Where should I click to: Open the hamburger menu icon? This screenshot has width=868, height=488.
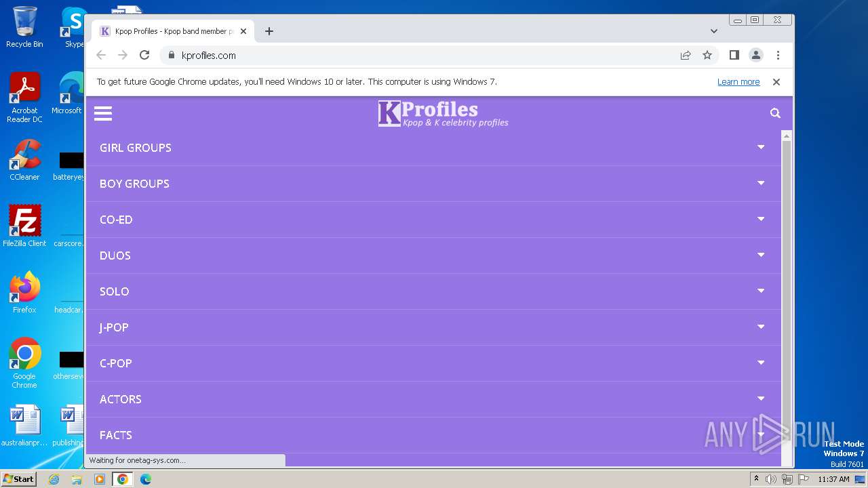pos(103,113)
